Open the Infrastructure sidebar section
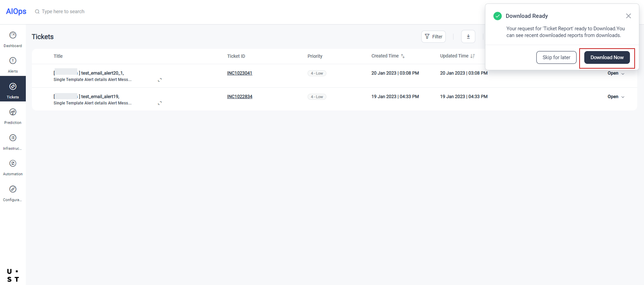 13,142
